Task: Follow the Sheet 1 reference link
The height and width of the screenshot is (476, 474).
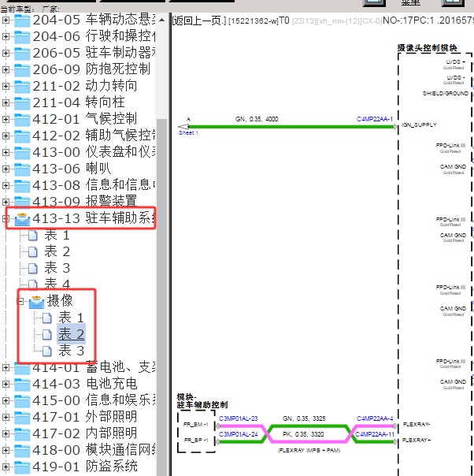Action: click(188, 133)
